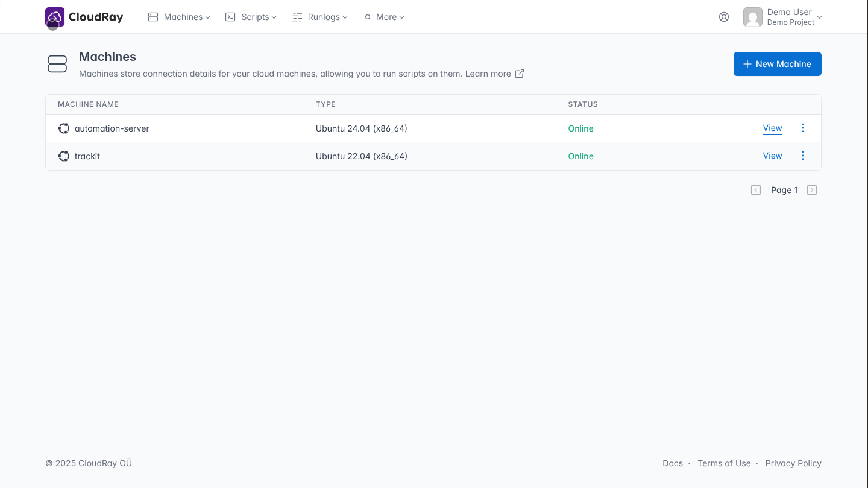868x488 pixels.
Task: View the trackit machine
Action: [772, 156]
